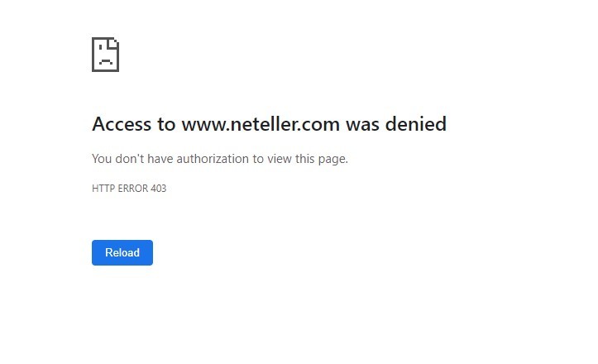Click the sad page error icon
Image resolution: width=598 pixels, height=364 pixels.
[105, 55]
